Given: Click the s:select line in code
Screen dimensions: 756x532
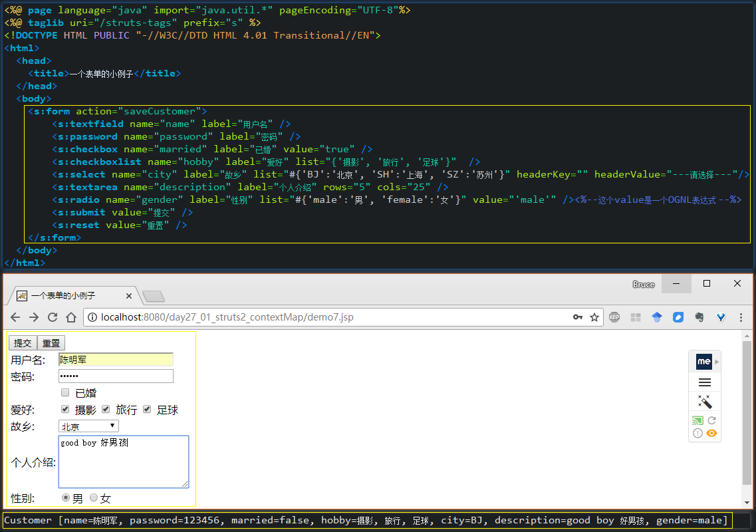Looking at the screenshot, I should pyautogui.click(x=400, y=174).
